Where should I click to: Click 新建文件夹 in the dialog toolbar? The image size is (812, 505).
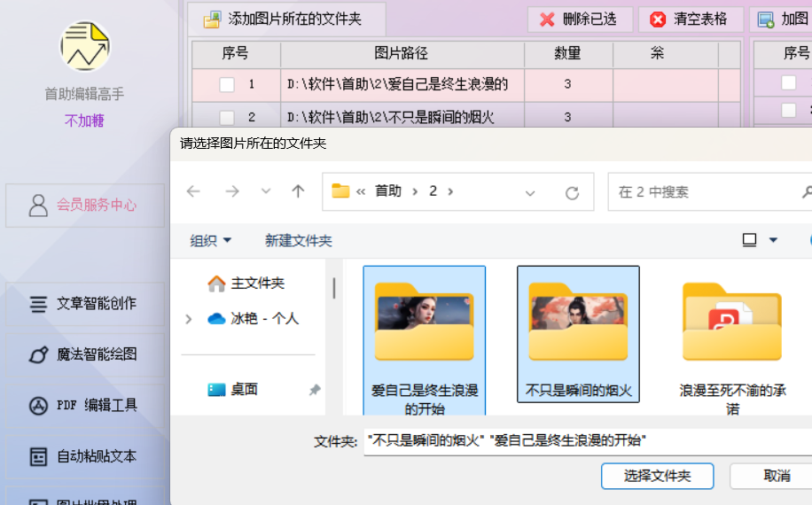tap(298, 240)
